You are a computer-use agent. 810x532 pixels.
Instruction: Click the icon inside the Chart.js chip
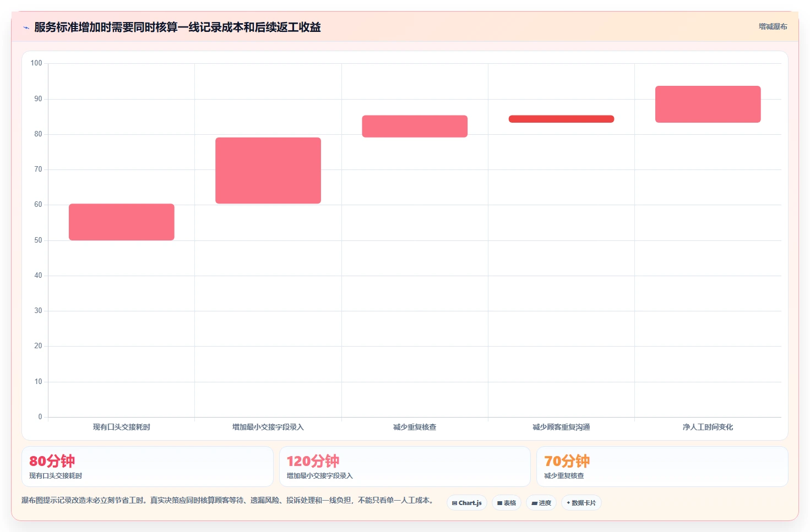[x=454, y=503]
